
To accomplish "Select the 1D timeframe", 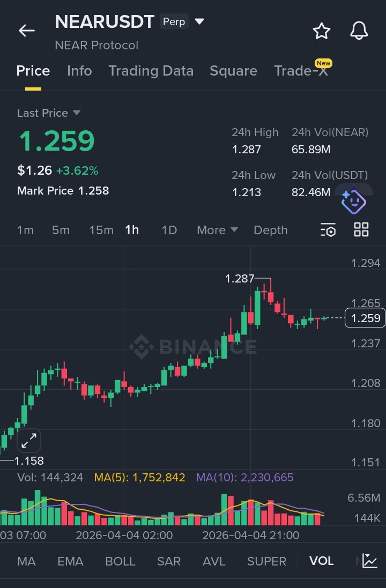I will coord(169,230).
